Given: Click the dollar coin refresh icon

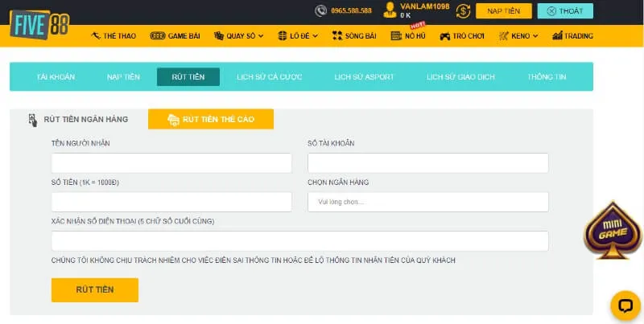Looking at the screenshot, I should point(463,11).
